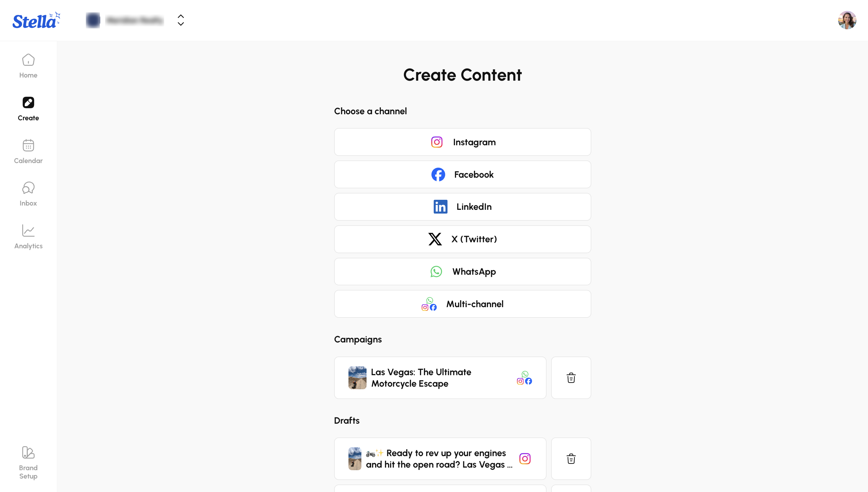Viewport: 868px width, 492px height.
Task: Delete the Las Vegas campaign with trash icon
Action: click(571, 378)
